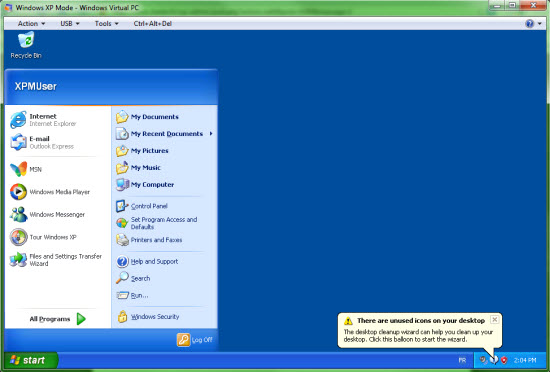Launch Files and Settings Transfer Wizard icon
Screen dimensions: 550x372
[18, 260]
